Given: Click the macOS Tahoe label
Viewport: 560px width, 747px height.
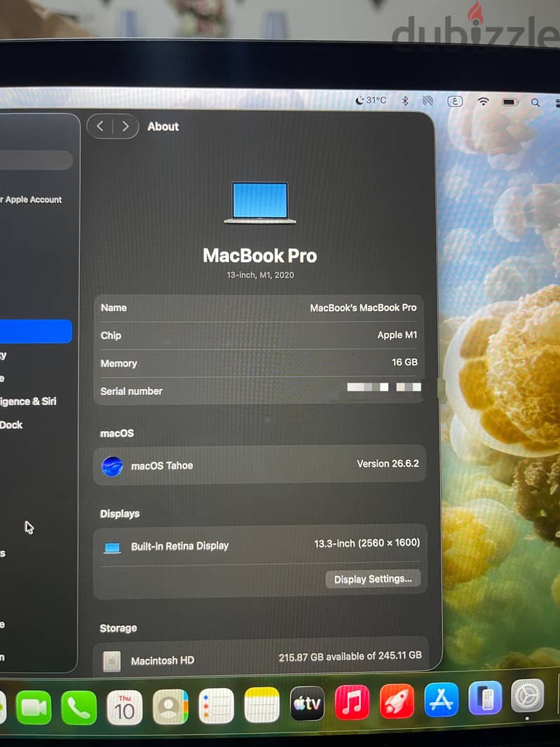Looking at the screenshot, I should coord(162,465).
